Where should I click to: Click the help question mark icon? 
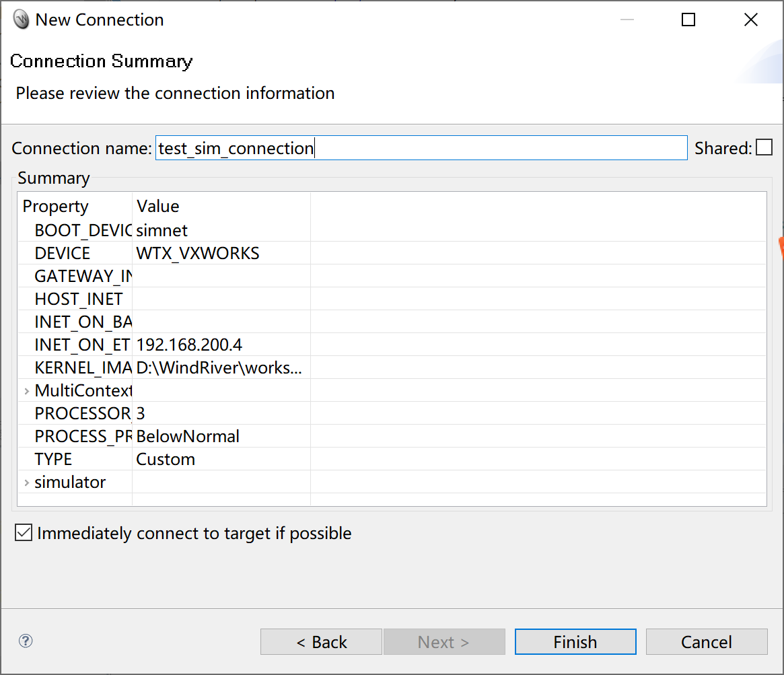coord(25,641)
